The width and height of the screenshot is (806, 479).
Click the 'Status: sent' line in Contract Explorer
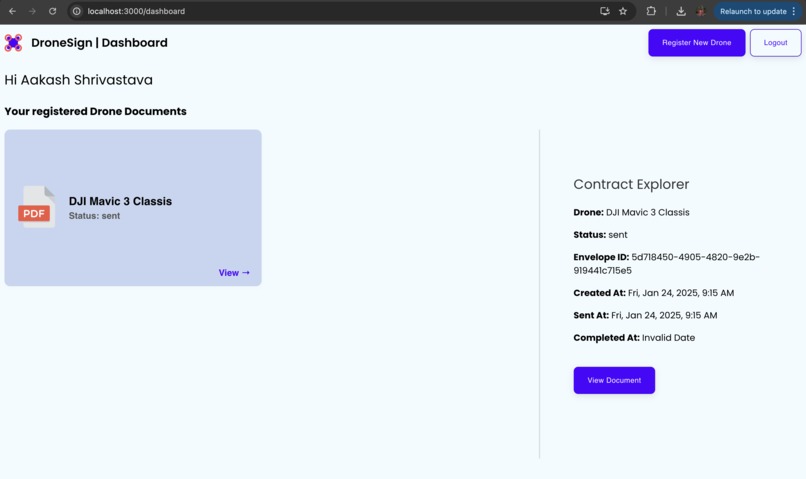(x=600, y=235)
